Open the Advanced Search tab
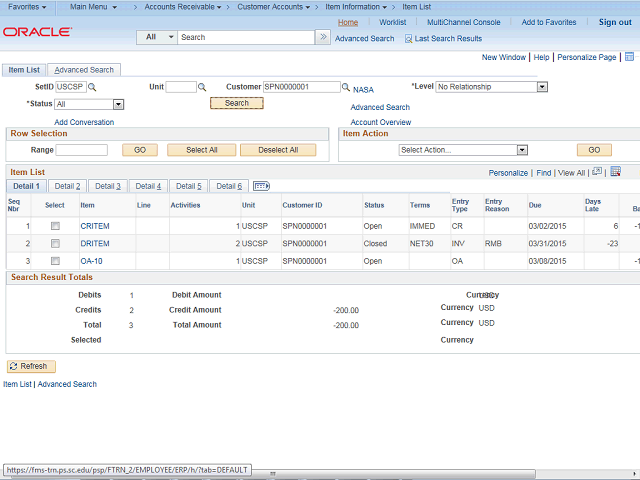The image size is (640, 480). (84, 70)
